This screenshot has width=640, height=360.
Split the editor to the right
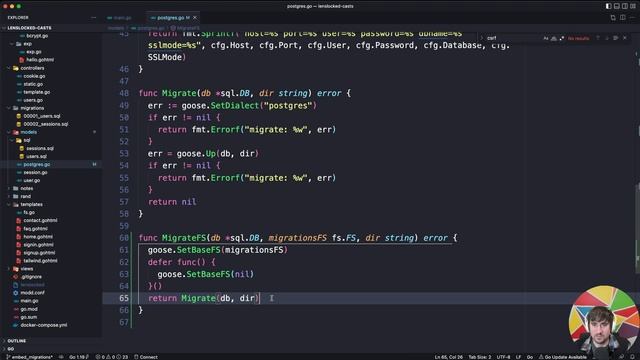622,18
